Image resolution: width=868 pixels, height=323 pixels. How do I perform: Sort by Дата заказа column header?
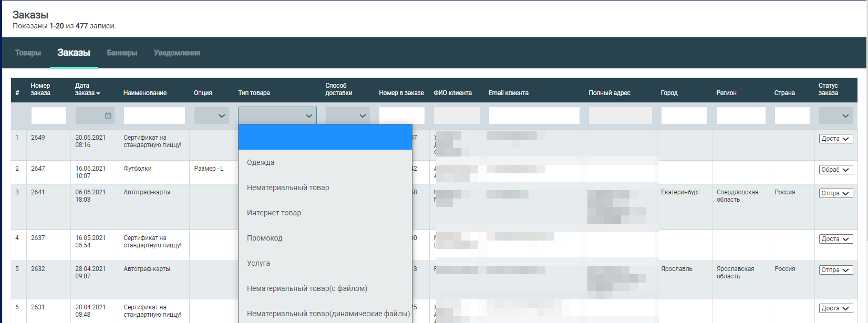87,89
